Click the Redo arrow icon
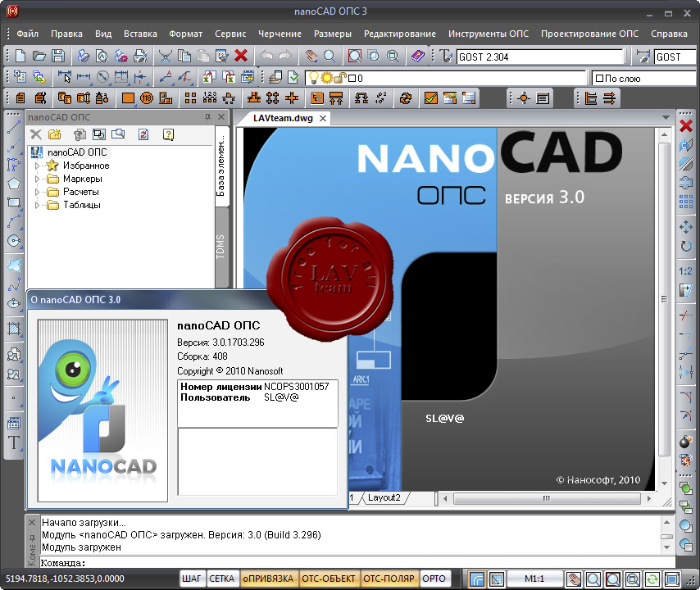The image size is (700, 590). pyautogui.click(x=285, y=56)
